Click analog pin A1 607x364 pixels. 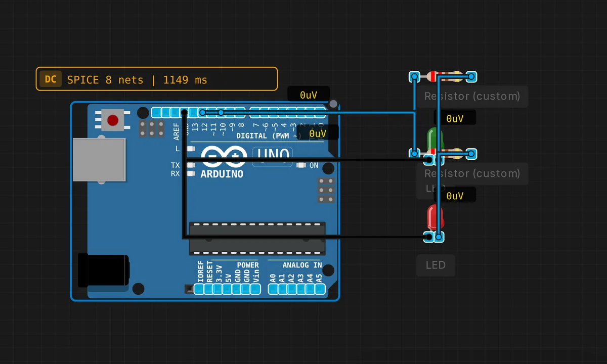click(282, 289)
